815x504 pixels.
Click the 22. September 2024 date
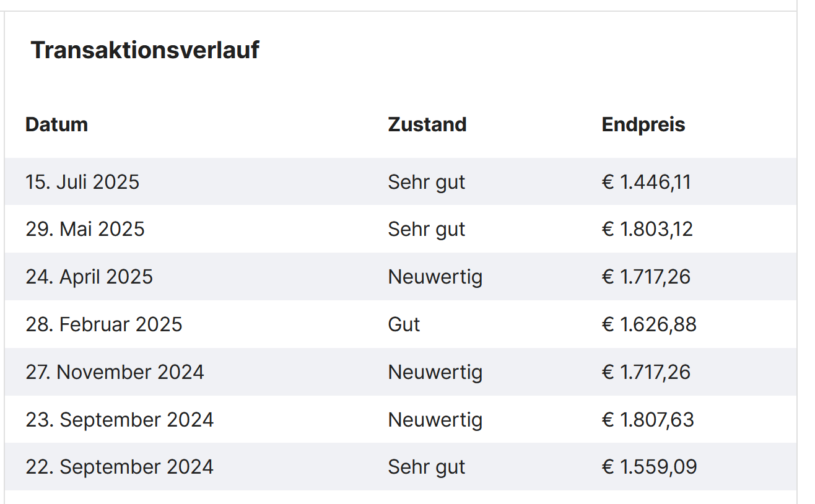[120, 467]
